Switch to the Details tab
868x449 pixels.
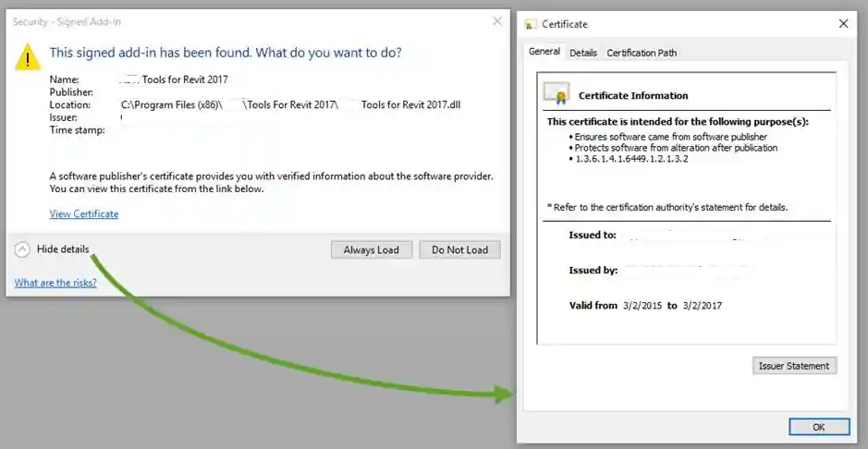(x=583, y=53)
